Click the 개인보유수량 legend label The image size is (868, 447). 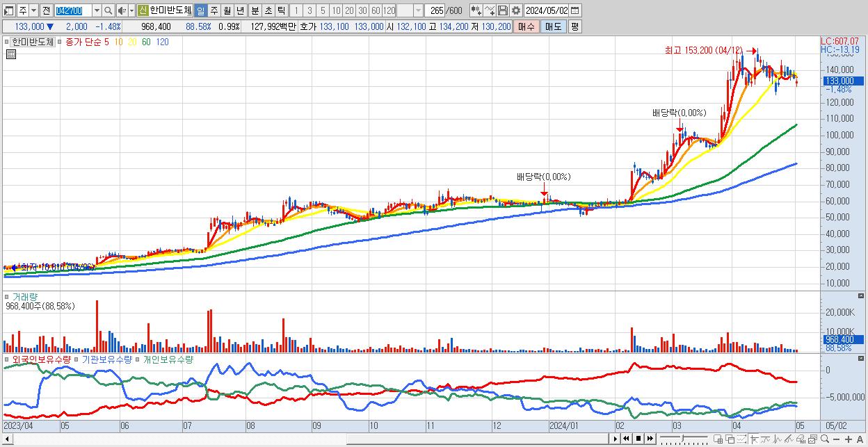pos(168,359)
